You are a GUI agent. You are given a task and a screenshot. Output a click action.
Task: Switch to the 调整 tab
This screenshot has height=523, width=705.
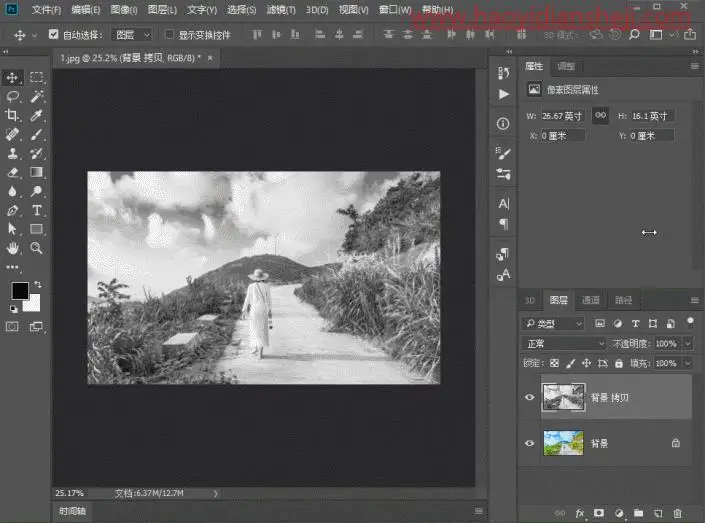point(566,67)
